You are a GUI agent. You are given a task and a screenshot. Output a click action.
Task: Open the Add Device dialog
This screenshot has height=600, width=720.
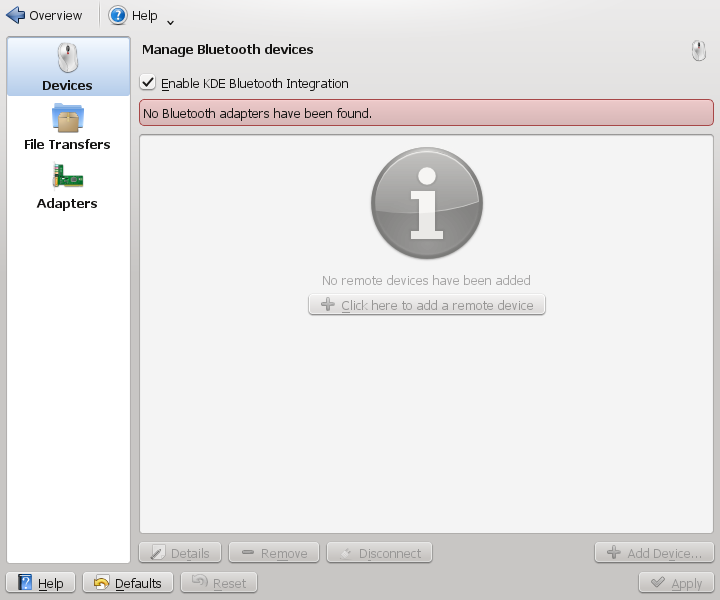coord(654,553)
